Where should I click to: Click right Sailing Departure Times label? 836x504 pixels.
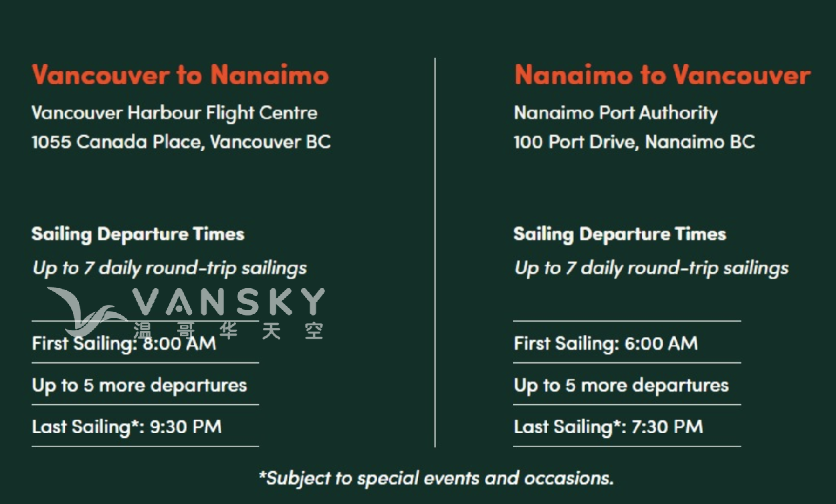tap(619, 235)
